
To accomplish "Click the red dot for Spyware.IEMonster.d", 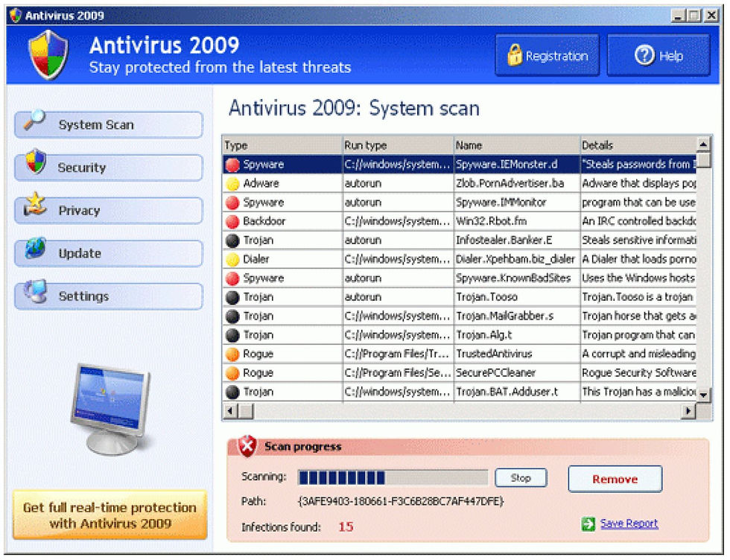I will (232, 165).
